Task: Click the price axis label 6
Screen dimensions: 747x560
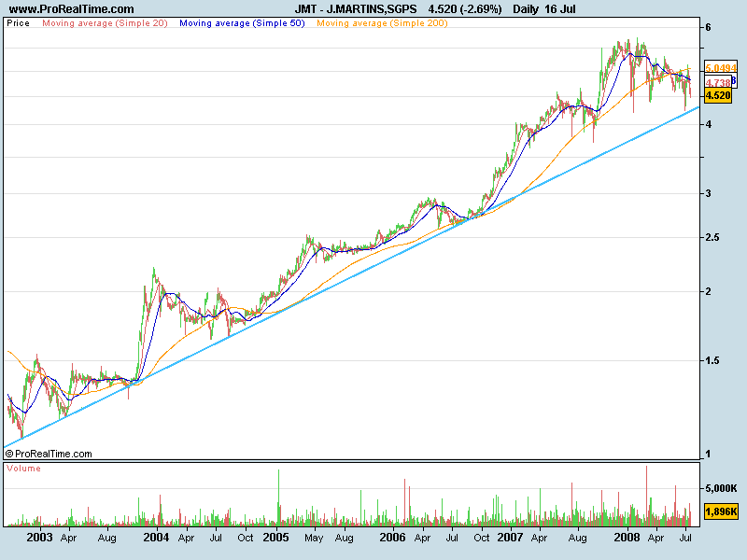Action: 708,27
